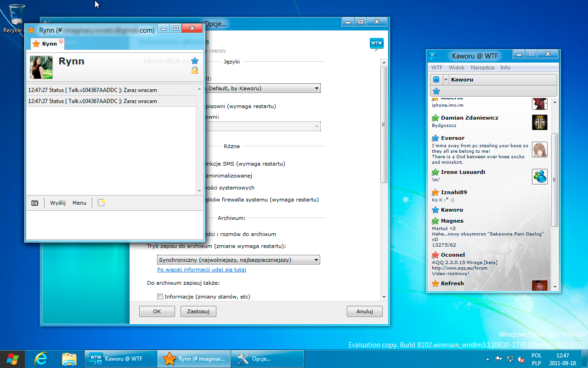Click the contact list scrollbar down arrow

click(x=554, y=287)
